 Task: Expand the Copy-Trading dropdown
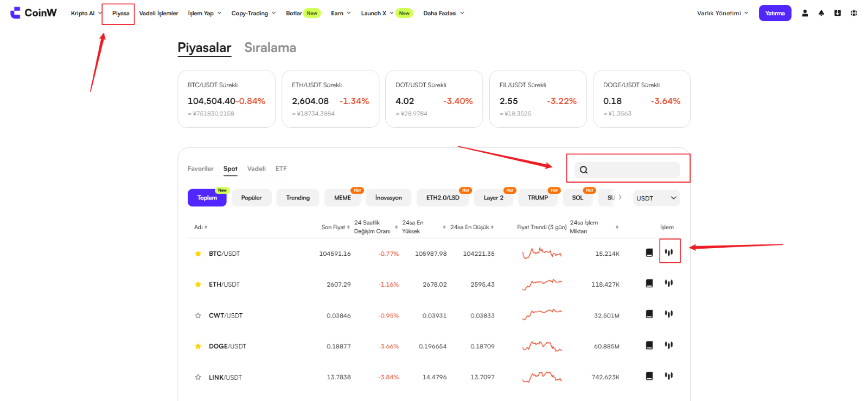(x=253, y=13)
